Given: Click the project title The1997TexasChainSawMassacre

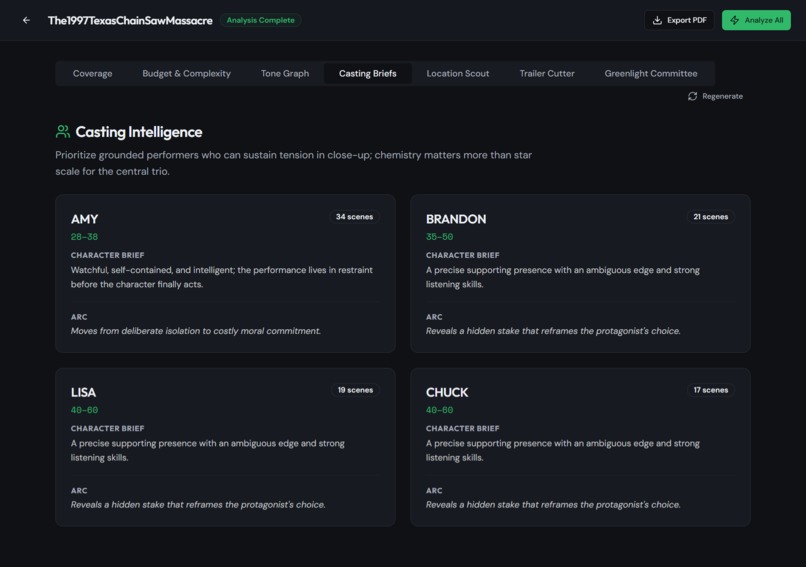Looking at the screenshot, I should 130,21.
